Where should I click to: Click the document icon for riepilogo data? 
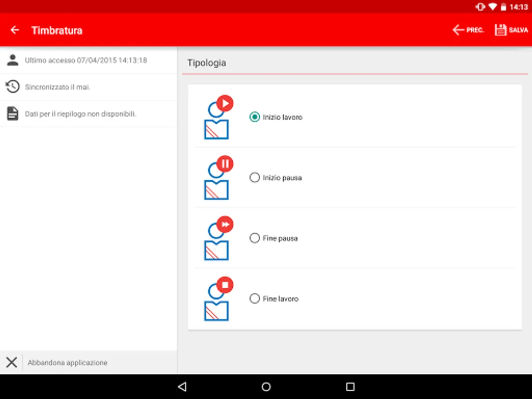point(13,114)
